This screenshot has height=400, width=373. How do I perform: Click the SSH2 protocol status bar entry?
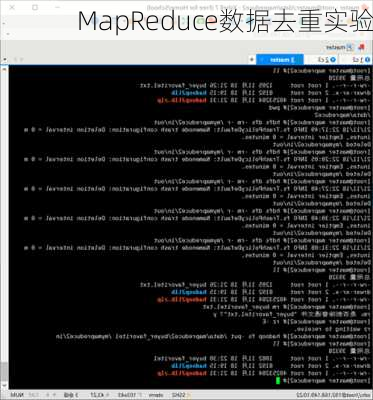point(179,395)
